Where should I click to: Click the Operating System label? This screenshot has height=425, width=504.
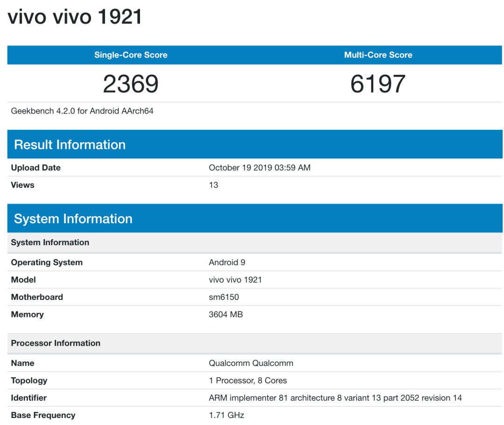point(47,262)
